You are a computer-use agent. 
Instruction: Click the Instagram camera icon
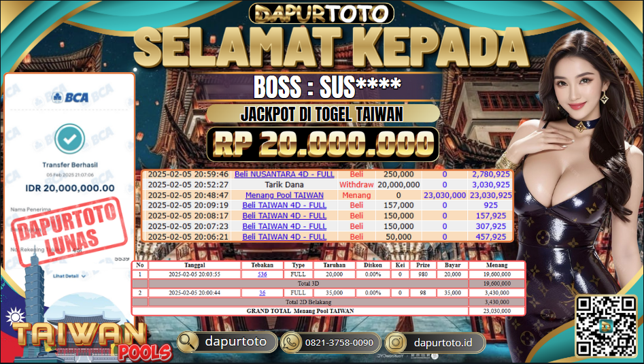[x=396, y=342]
